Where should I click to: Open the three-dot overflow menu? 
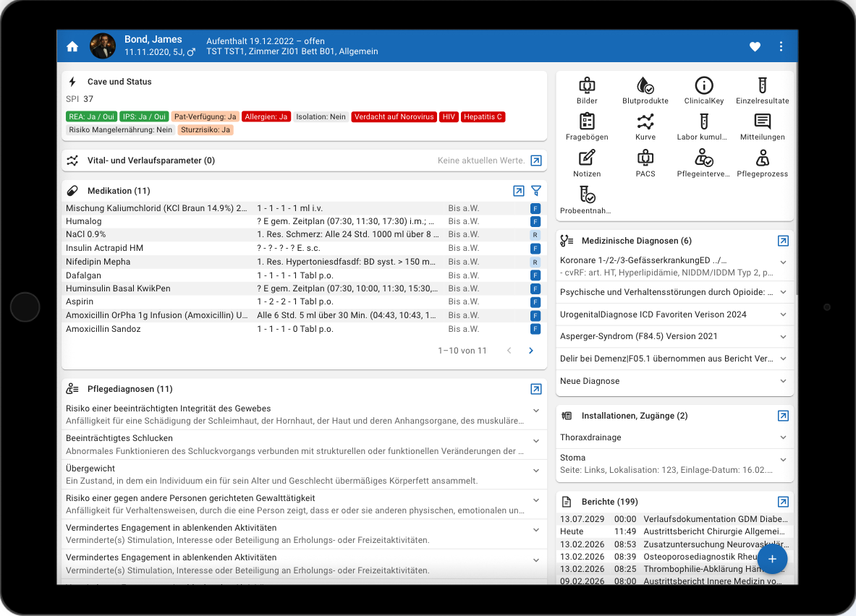coord(781,47)
